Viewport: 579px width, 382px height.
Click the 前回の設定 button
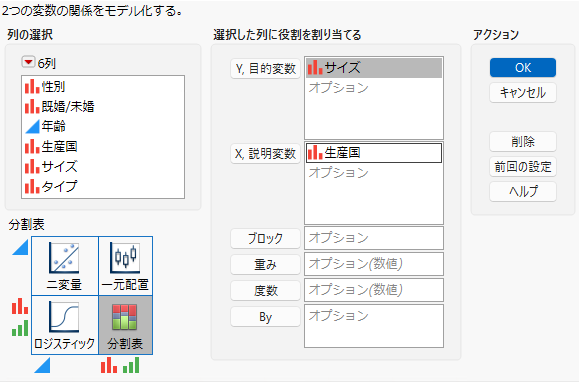523,167
